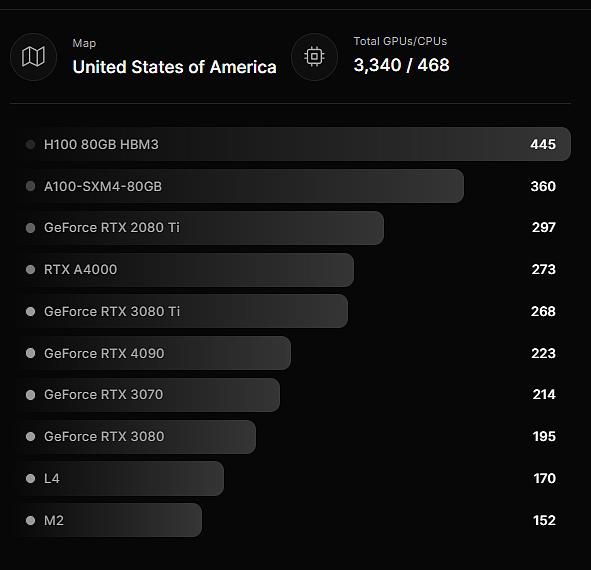Open the GeForce RTX 3080 Ti entry
Image resolution: width=591 pixels, height=570 pixels.
(295, 311)
